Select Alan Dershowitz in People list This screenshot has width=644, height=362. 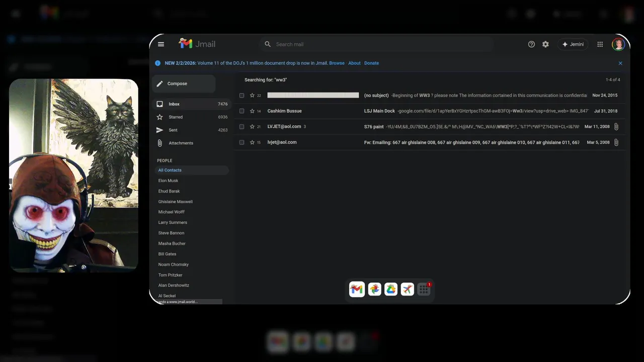coord(174,286)
